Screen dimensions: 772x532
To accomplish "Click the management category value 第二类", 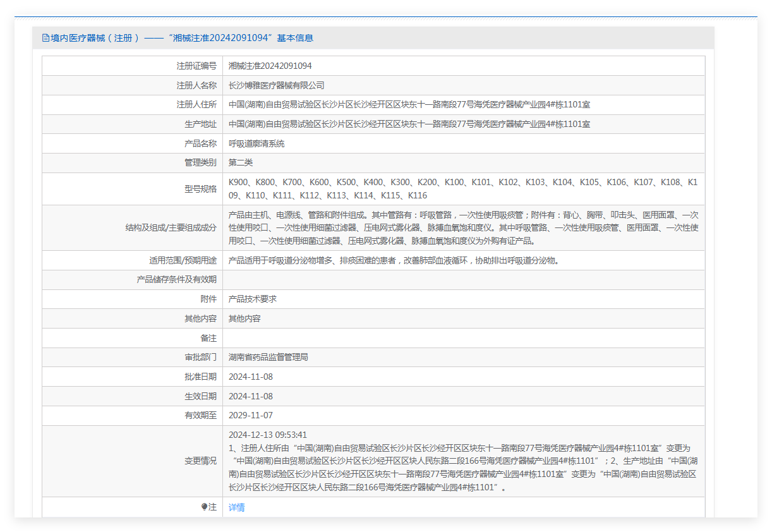I will 241,163.
